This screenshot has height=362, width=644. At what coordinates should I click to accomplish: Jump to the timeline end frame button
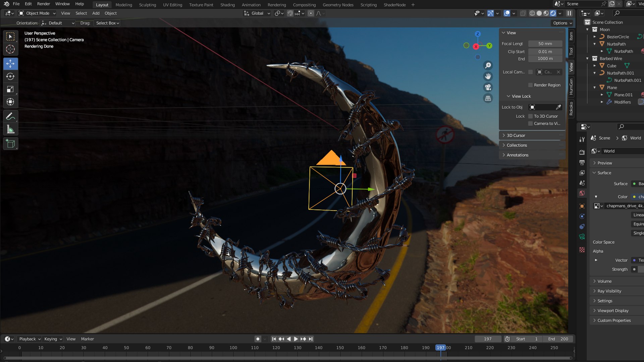311,339
